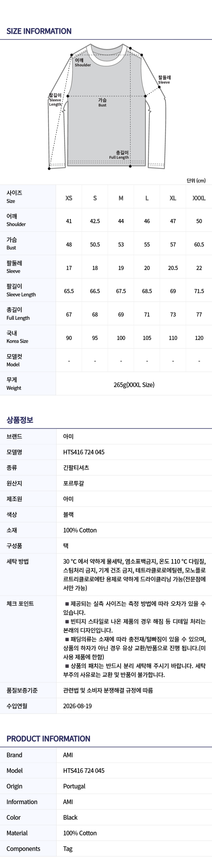Select the XS size column header

69,198
